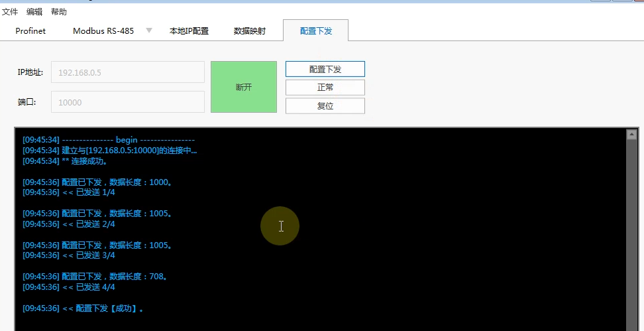This screenshot has height=331, width=644.
Task: Open the 文件 menu
Action: pos(9,12)
